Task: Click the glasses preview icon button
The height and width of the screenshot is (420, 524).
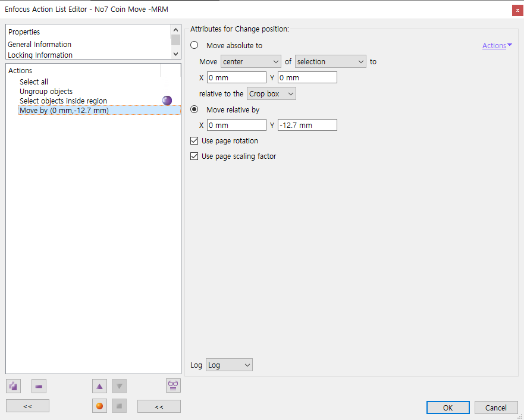Action: (x=173, y=385)
